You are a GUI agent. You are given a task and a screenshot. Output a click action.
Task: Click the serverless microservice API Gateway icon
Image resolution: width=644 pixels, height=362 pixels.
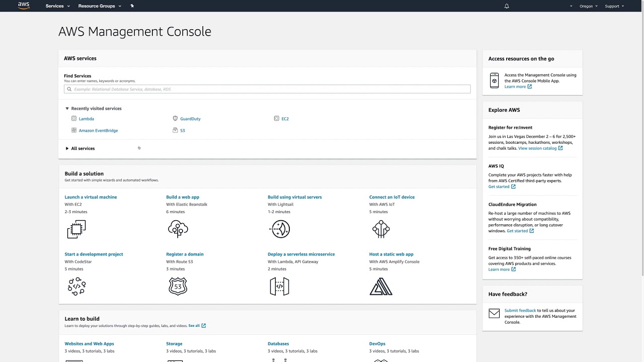(x=279, y=286)
